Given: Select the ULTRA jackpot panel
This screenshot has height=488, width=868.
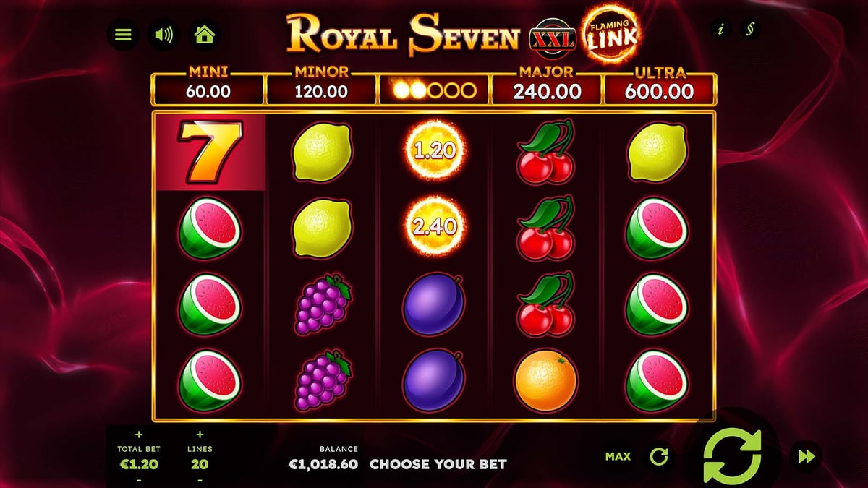Looking at the screenshot, I should point(660,87).
